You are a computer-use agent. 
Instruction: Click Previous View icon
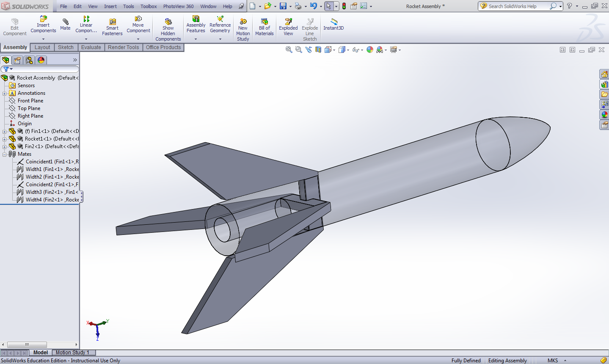[x=309, y=50]
